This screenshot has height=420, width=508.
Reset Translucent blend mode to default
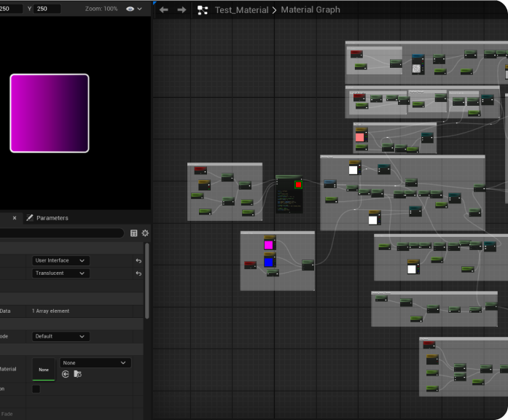coord(138,273)
